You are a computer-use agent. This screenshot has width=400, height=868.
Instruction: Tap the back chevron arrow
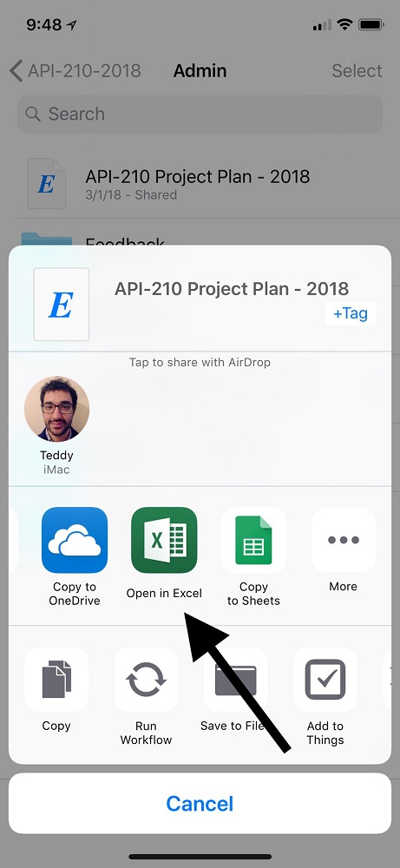point(16,71)
